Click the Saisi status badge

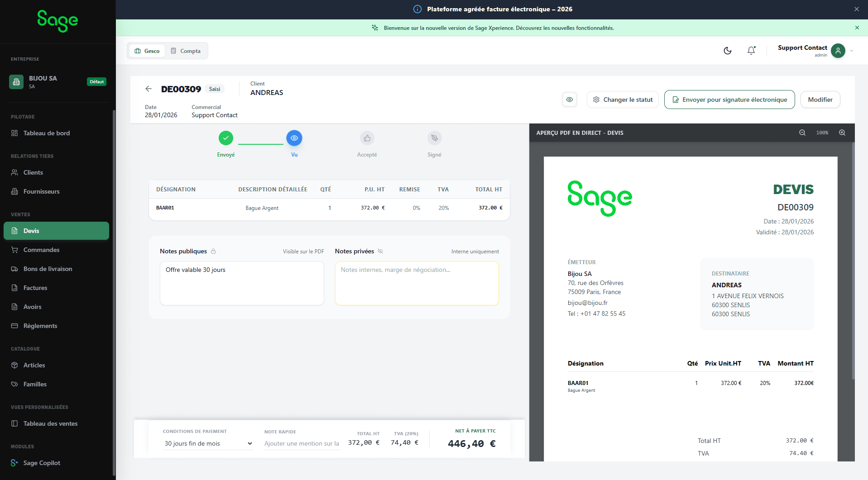click(215, 89)
